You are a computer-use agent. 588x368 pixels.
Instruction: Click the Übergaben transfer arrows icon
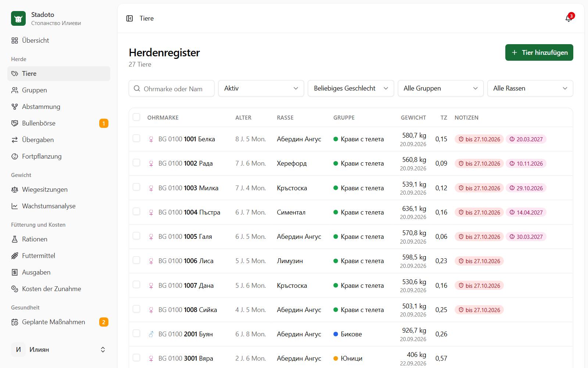[15, 140]
